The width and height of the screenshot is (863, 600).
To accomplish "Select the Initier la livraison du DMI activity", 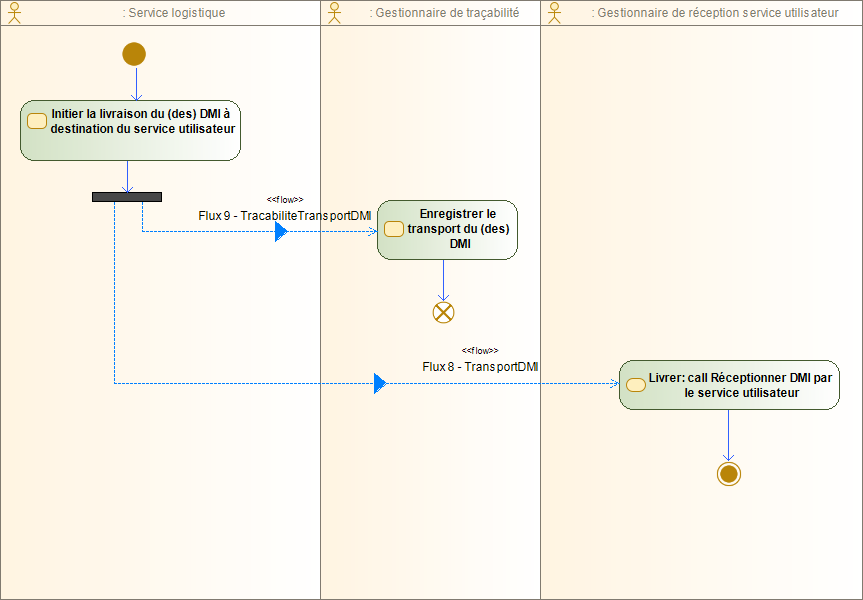I will click(x=129, y=129).
